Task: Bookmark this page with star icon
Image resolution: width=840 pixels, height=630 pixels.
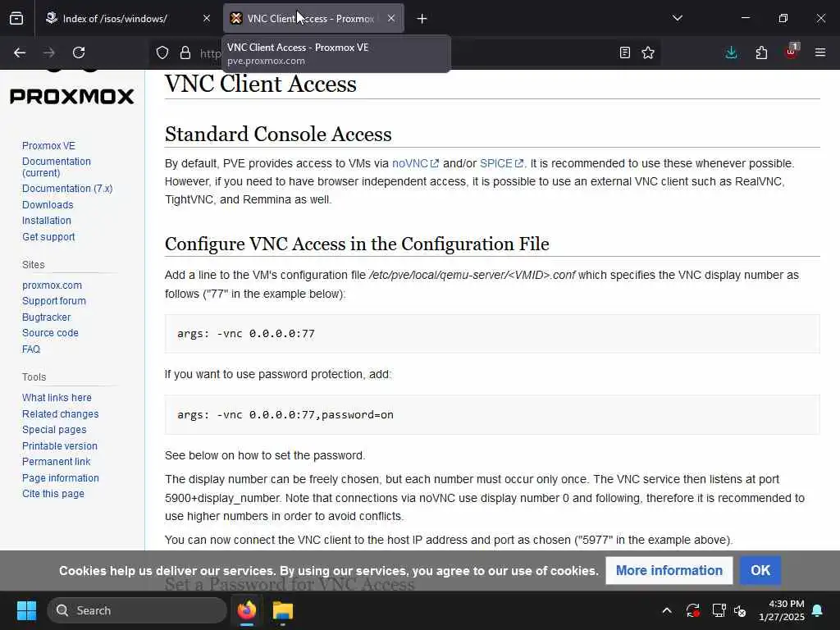Action: (648, 52)
